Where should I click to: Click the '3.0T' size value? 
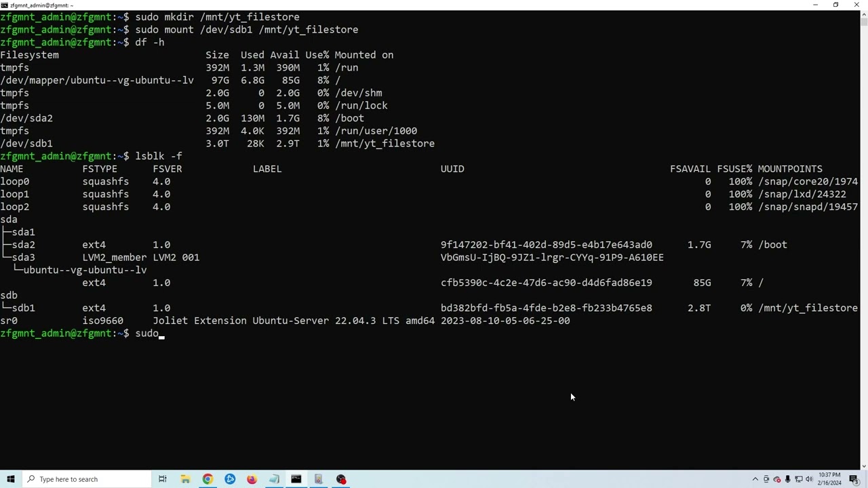coord(218,144)
